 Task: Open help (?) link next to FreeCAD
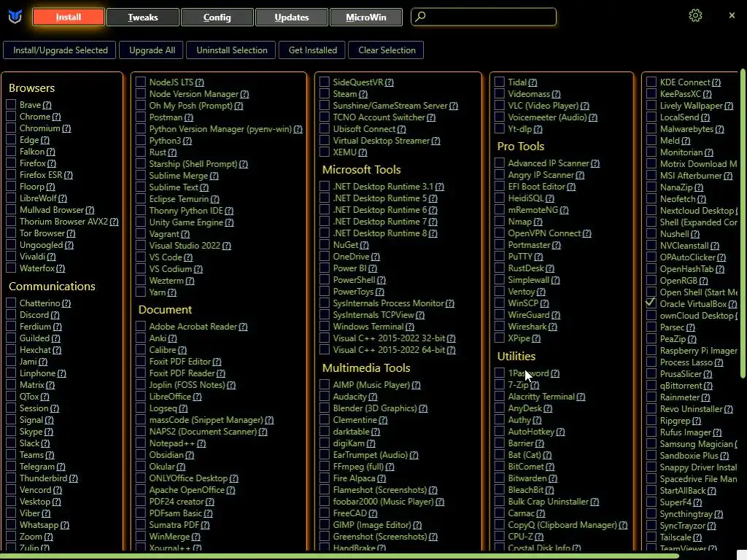373,514
